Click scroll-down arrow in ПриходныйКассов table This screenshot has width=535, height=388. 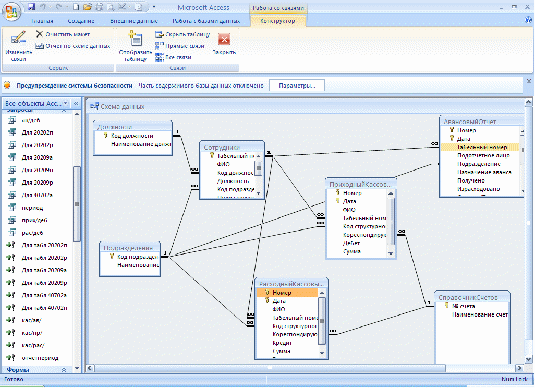coord(391,253)
